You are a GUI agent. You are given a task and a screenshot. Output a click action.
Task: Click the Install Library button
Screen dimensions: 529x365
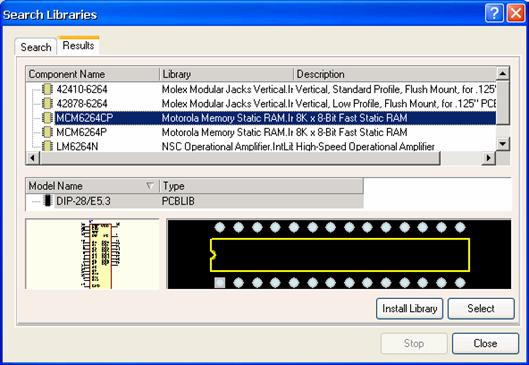[x=410, y=308]
